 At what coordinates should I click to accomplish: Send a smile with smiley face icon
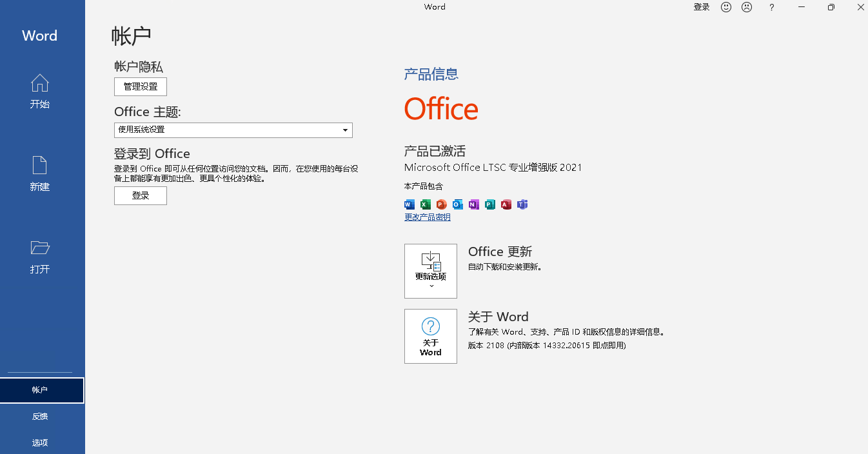pyautogui.click(x=726, y=7)
